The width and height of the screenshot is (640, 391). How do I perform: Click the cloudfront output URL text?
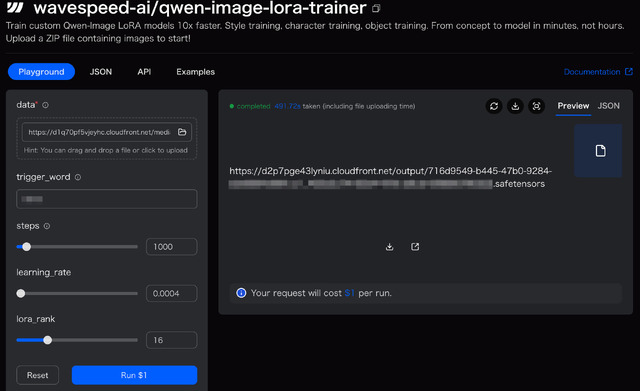pyautogui.click(x=390, y=177)
